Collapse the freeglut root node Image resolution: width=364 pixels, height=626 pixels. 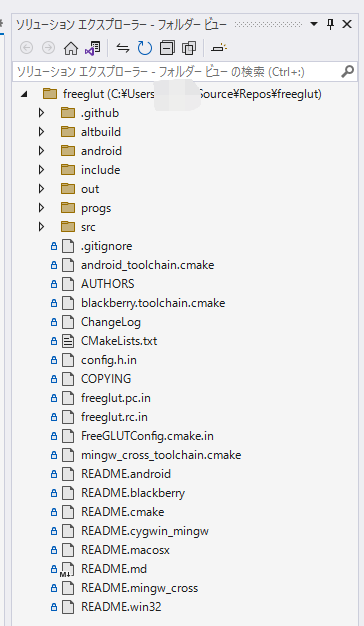[24, 94]
